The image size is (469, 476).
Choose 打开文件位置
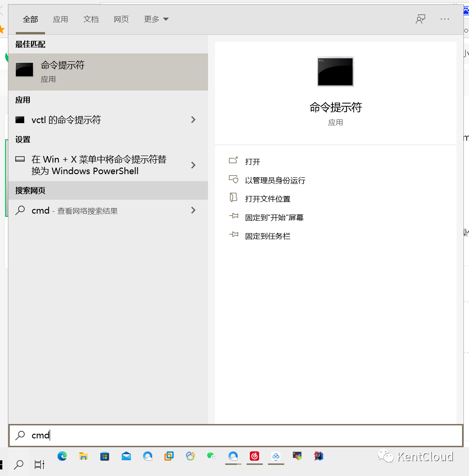pos(267,199)
